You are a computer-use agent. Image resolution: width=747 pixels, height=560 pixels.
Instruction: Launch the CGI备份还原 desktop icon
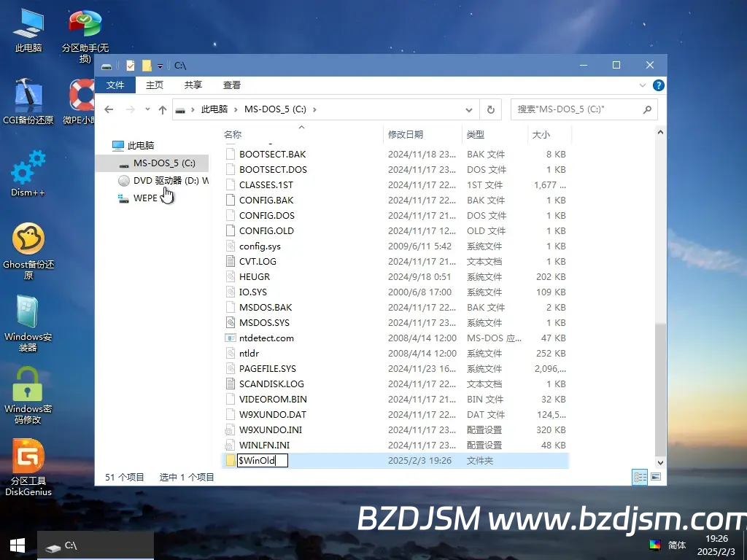[28, 101]
